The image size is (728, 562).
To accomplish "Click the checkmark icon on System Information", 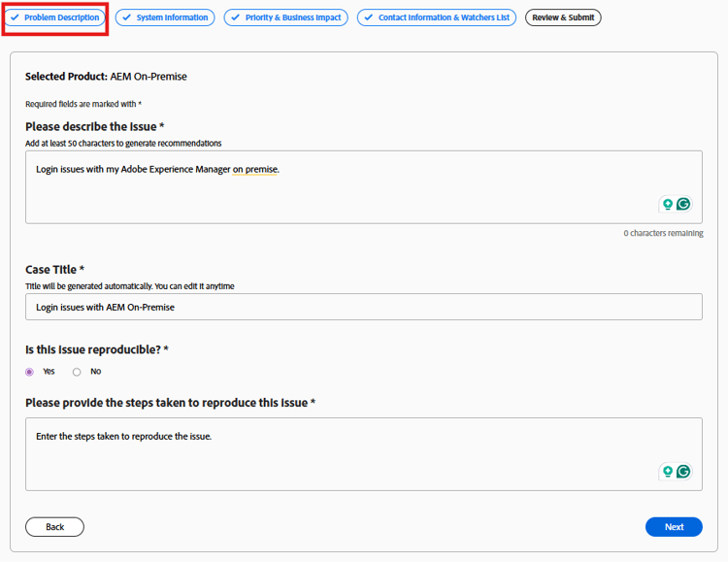I will [x=127, y=17].
